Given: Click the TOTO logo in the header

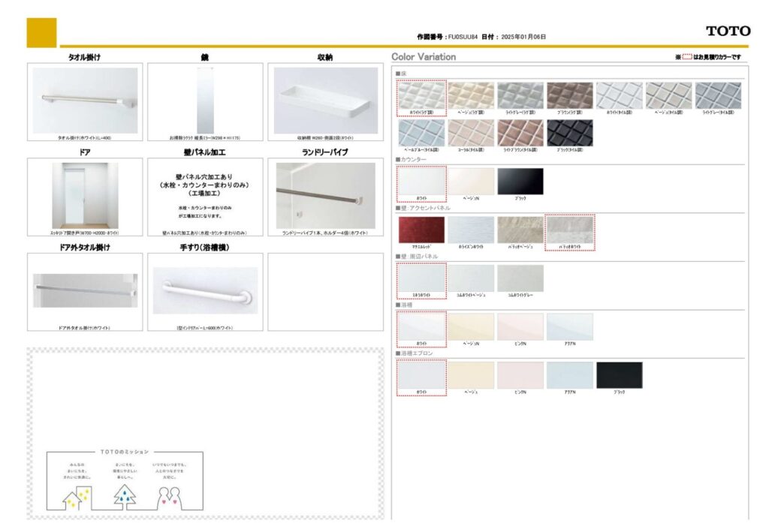Looking at the screenshot, I should (727, 31).
